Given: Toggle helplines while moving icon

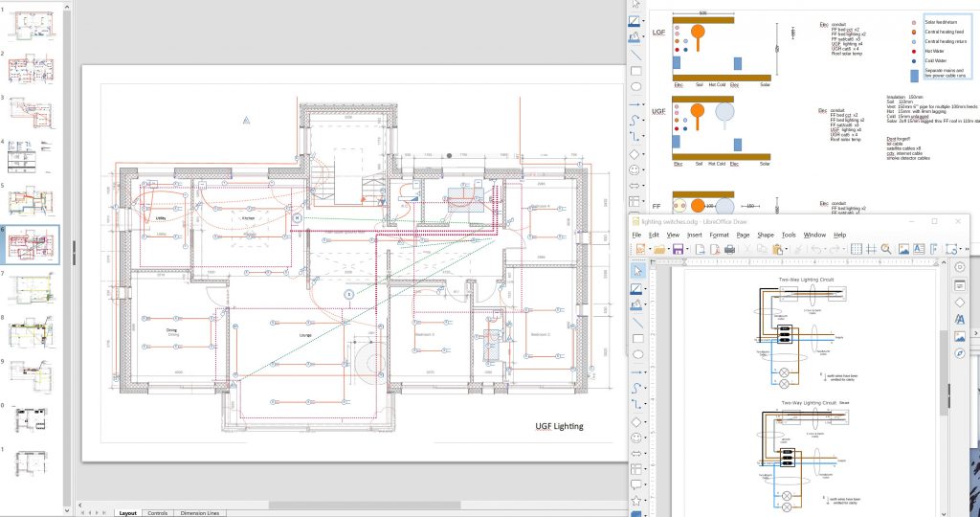Looking at the screenshot, I should coord(871,249).
